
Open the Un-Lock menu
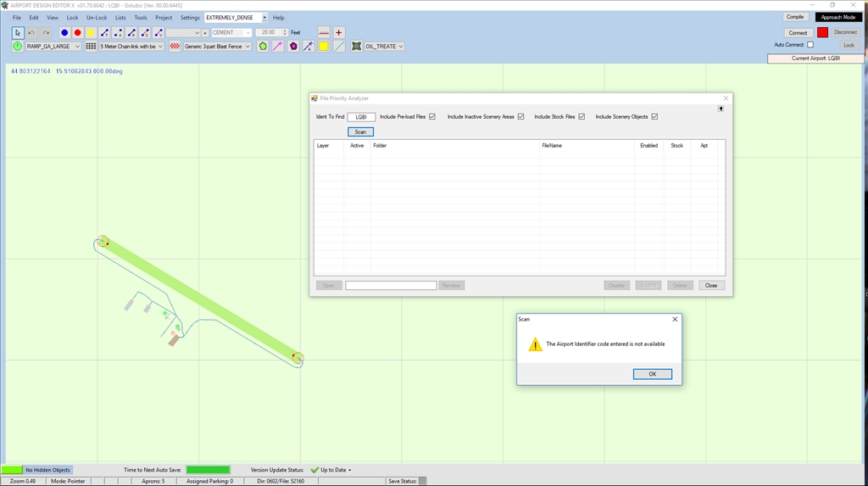[97, 18]
